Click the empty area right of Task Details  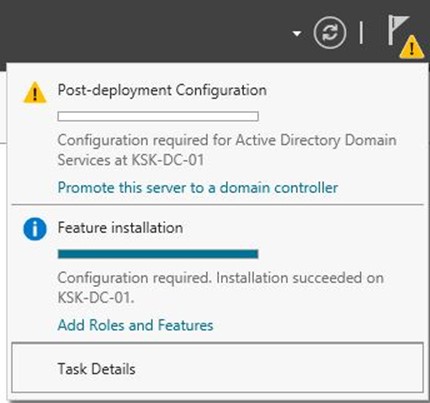coord(280,368)
